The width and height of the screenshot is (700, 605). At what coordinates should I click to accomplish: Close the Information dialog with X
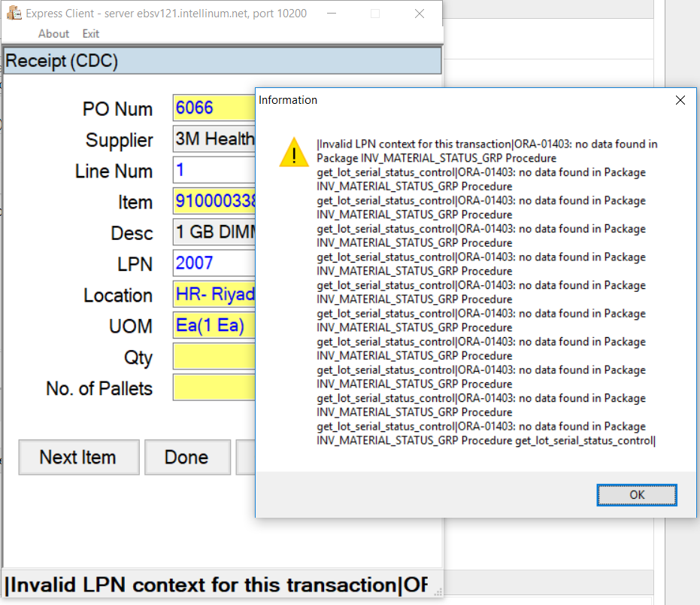click(680, 100)
